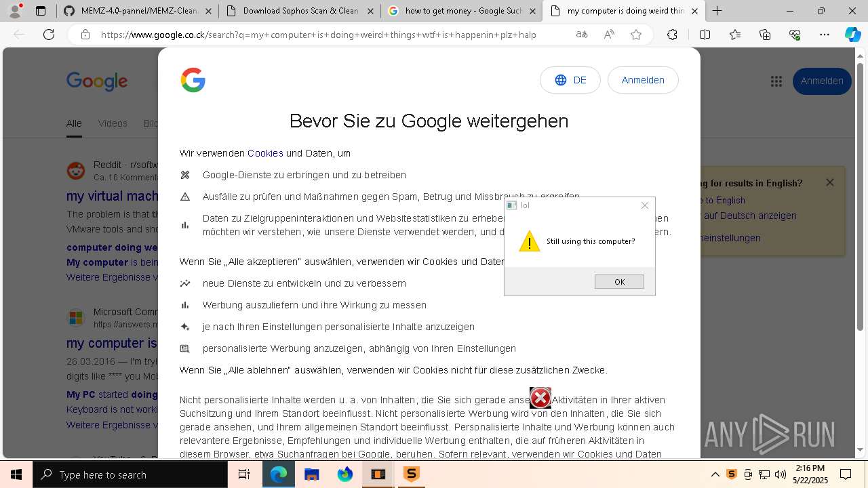
Task: Click the warning triangle in lol dialog
Action: (530, 241)
